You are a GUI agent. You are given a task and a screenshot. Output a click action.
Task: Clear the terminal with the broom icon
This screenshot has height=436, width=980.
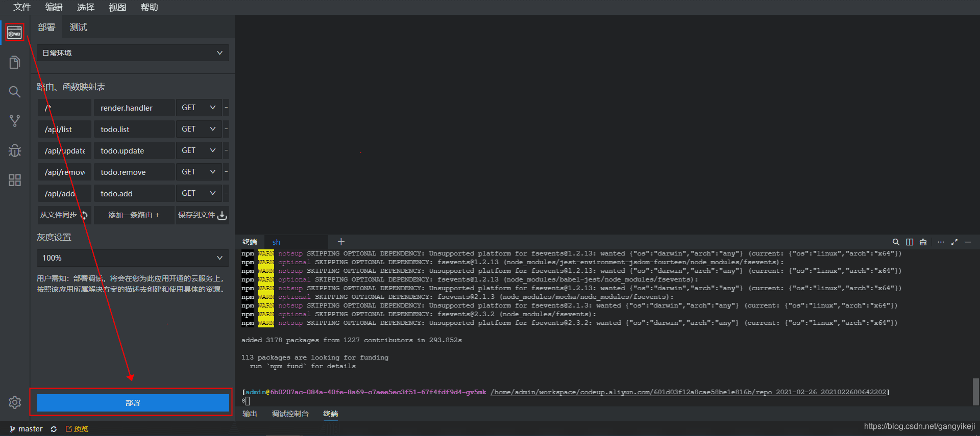pos(923,242)
